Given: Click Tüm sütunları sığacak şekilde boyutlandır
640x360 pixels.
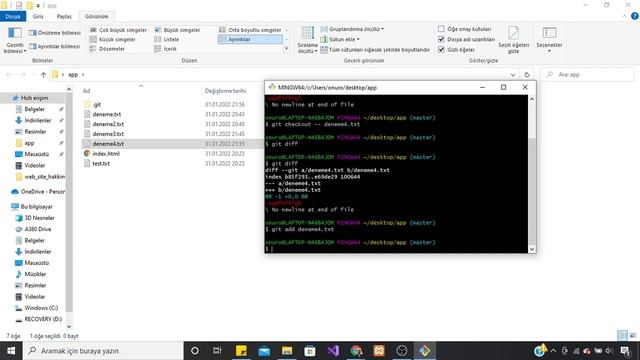Looking at the screenshot, I should 375,49.
